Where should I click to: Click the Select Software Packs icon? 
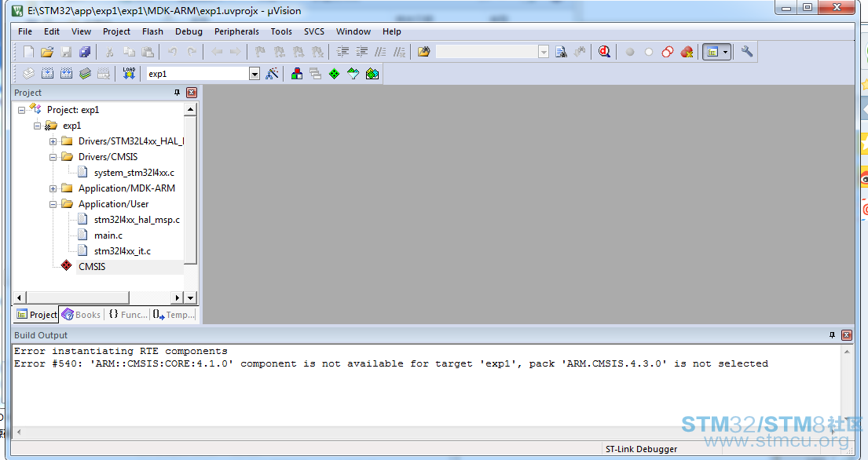tap(353, 74)
